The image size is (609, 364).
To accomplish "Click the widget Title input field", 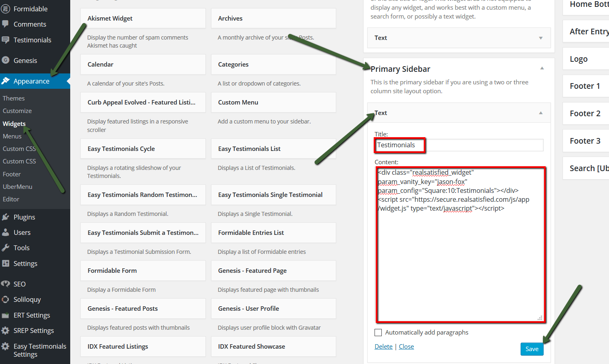I will pyautogui.click(x=459, y=145).
